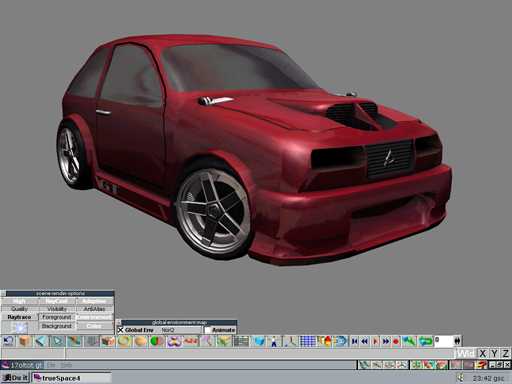Select the brown cube primitive icon
Viewport: 512px width, 384px height.
pos(25,341)
